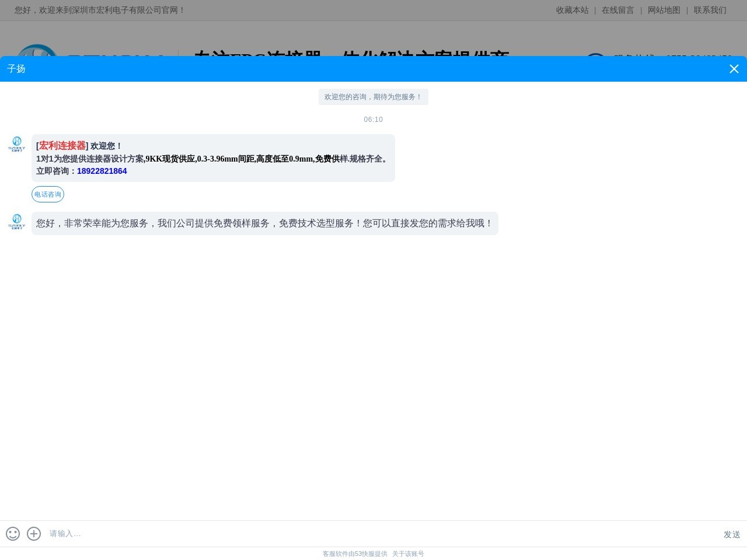Click phone number 18922821864 link

[x=102, y=171]
